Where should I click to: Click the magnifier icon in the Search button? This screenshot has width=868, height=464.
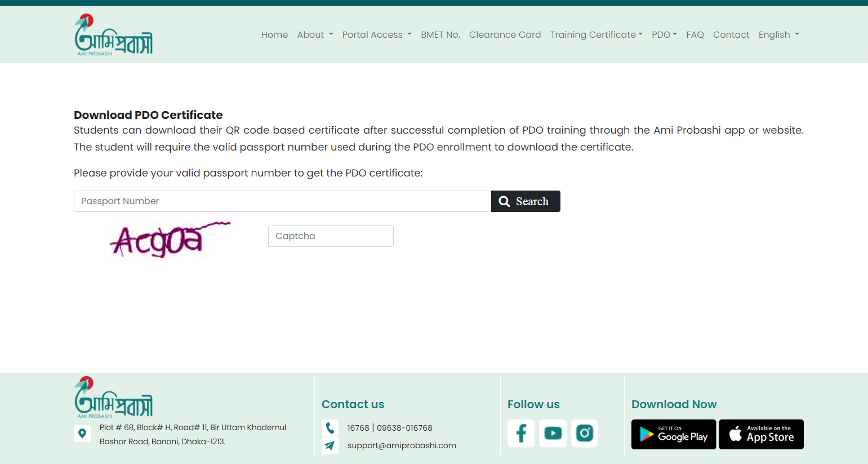pos(503,201)
